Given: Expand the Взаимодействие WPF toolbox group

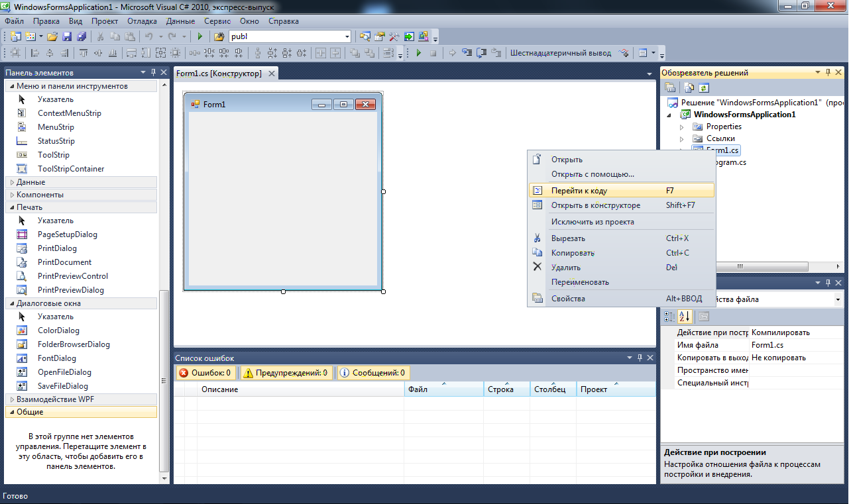Looking at the screenshot, I should (x=82, y=399).
